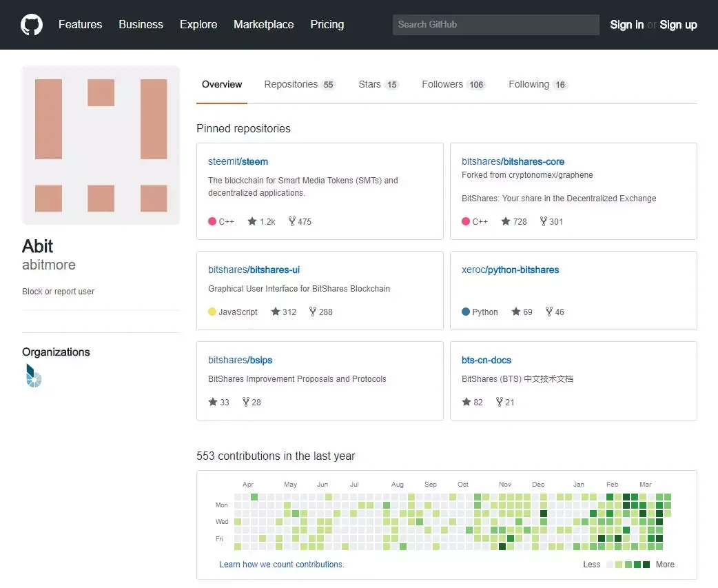This screenshot has width=718, height=588.
Task: Click the 82 stars count on bts-cn-docs
Action: pyautogui.click(x=478, y=402)
